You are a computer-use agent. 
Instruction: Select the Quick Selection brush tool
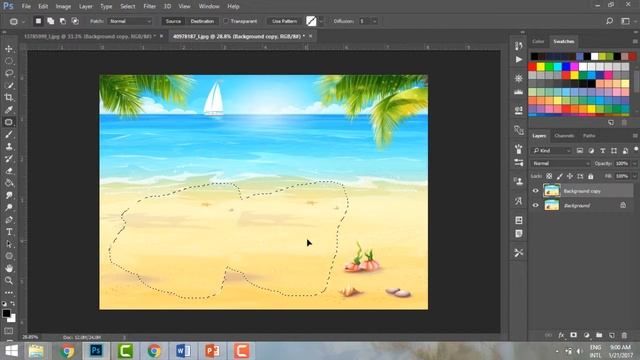point(9,85)
